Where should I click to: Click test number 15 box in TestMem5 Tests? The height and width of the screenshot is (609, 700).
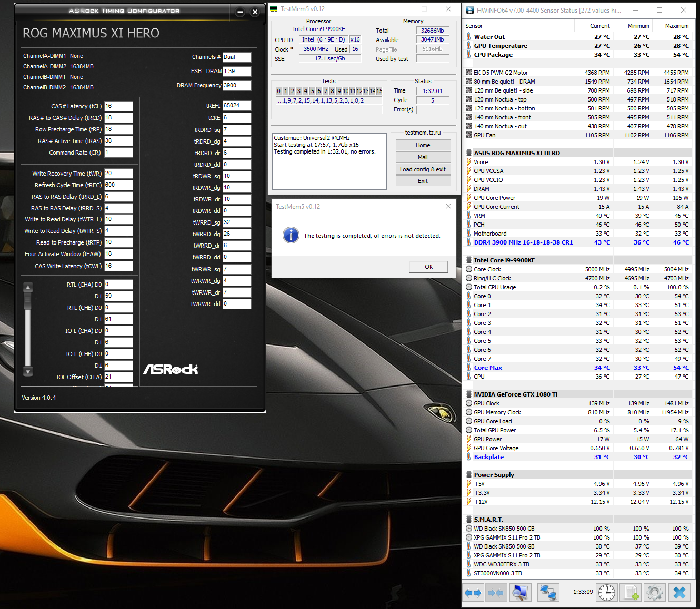(x=379, y=91)
